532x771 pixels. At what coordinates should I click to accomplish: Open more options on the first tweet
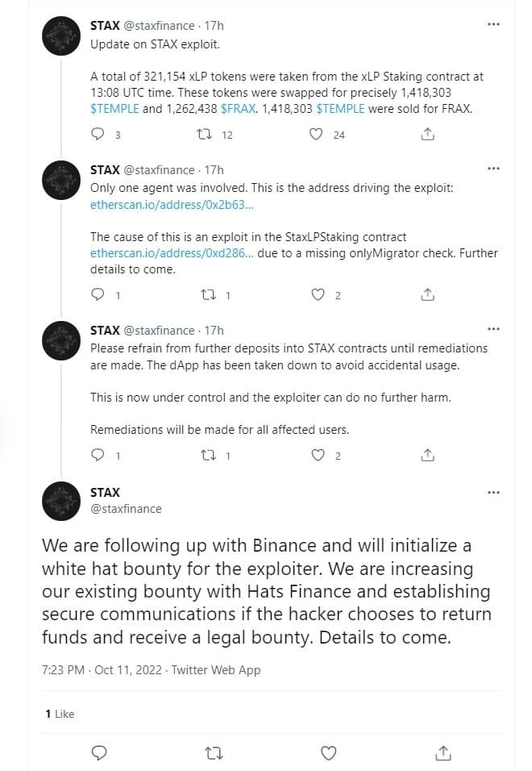pyautogui.click(x=493, y=24)
